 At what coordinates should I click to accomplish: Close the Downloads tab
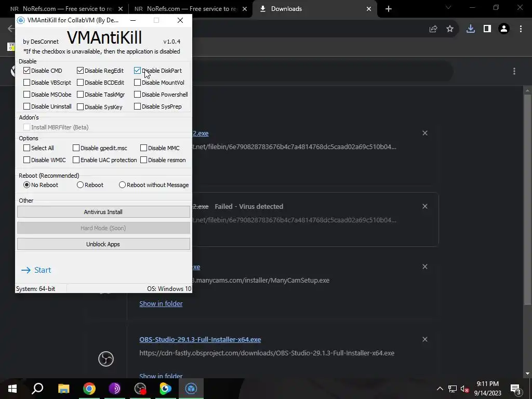tap(369, 9)
